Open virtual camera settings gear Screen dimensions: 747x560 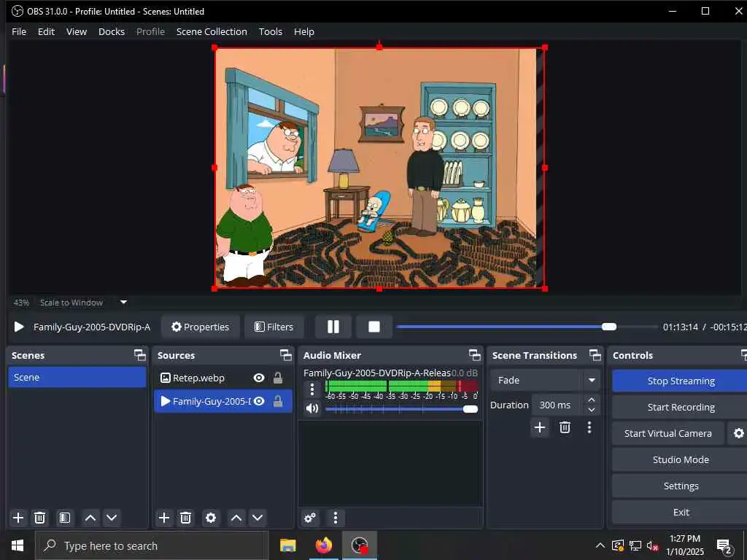[738, 433]
